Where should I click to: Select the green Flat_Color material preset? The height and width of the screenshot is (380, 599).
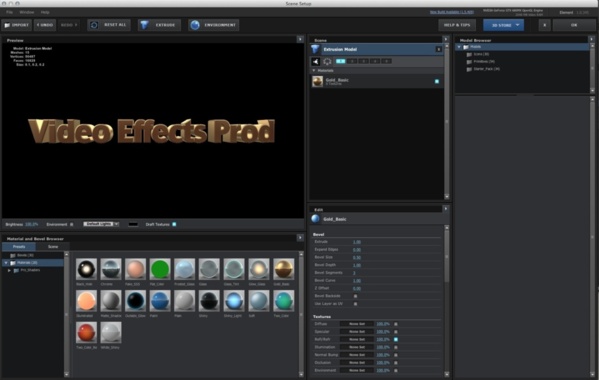click(x=160, y=269)
